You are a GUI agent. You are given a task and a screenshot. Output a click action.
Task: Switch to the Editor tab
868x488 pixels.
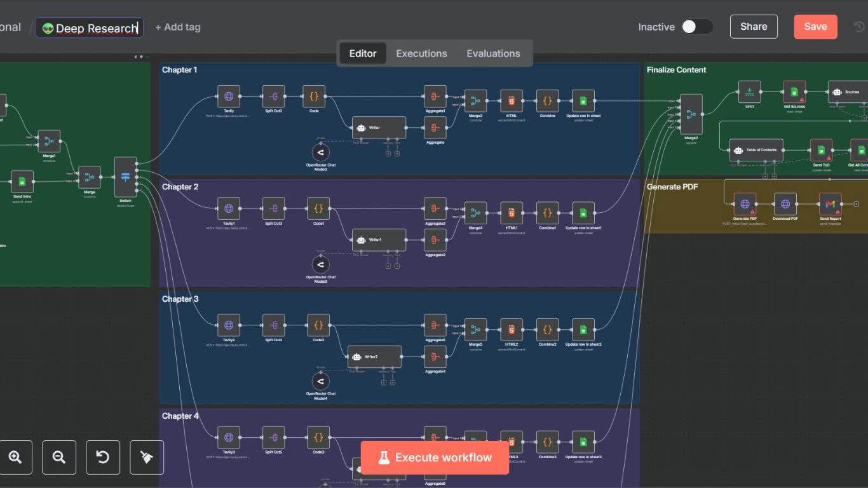pos(363,53)
